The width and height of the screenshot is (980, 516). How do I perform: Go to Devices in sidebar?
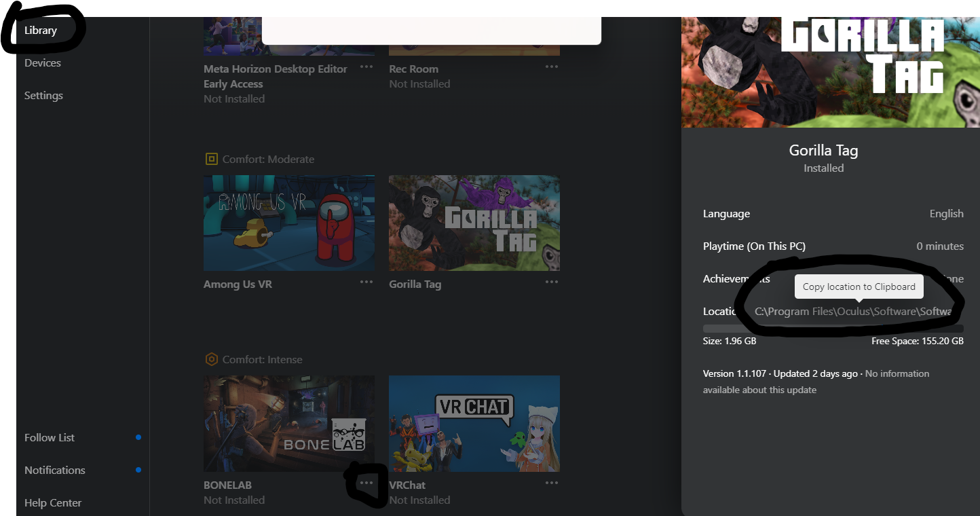coord(43,63)
